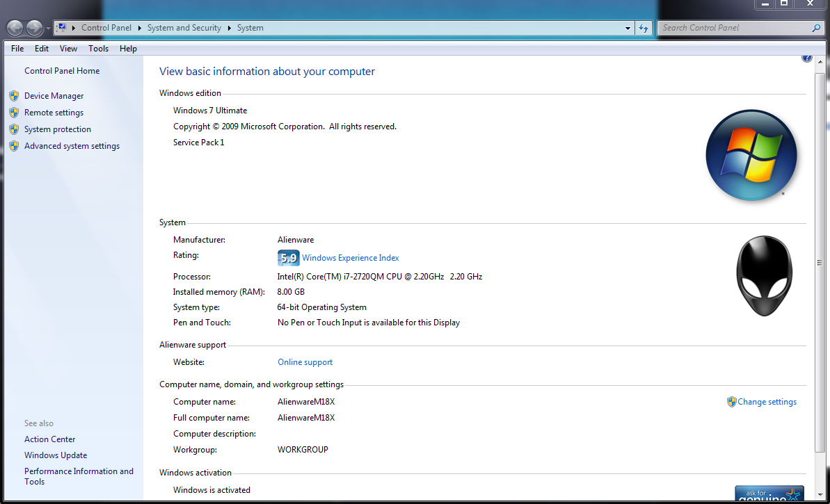The height and width of the screenshot is (504, 830).
Task: Click the View basic information heading
Action: pos(267,72)
